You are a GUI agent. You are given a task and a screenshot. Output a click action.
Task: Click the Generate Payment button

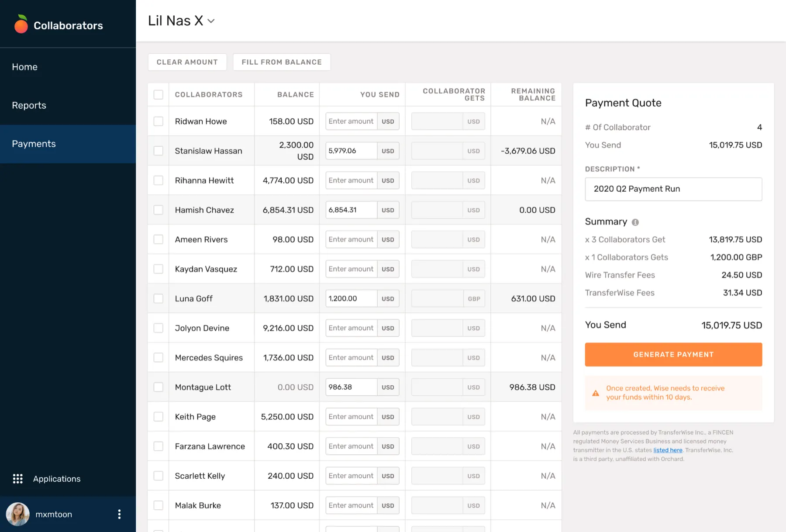pos(673,354)
